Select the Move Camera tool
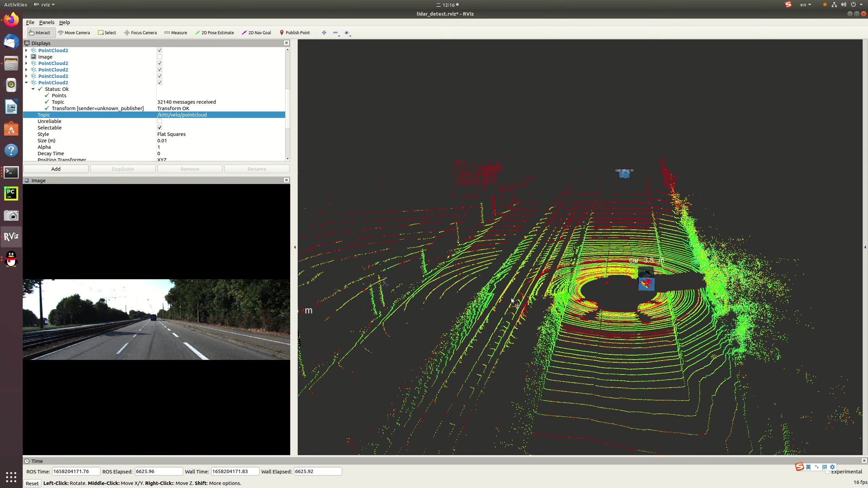 click(x=74, y=33)
